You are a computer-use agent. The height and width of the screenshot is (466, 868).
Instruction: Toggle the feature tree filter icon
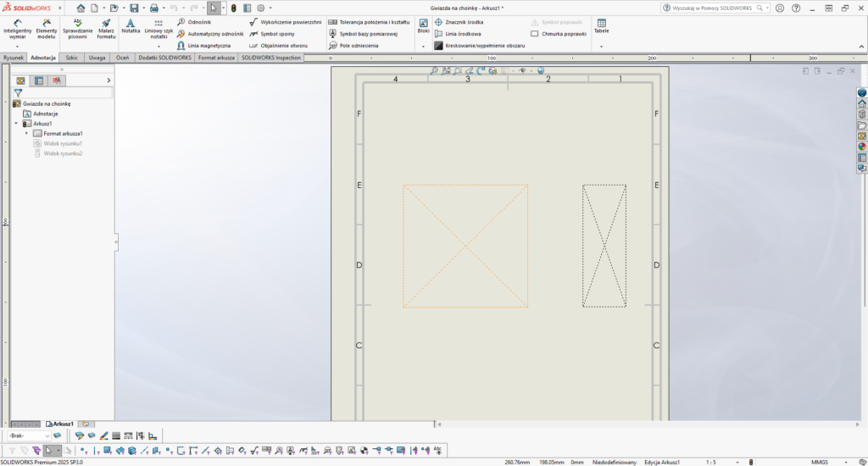18,92
